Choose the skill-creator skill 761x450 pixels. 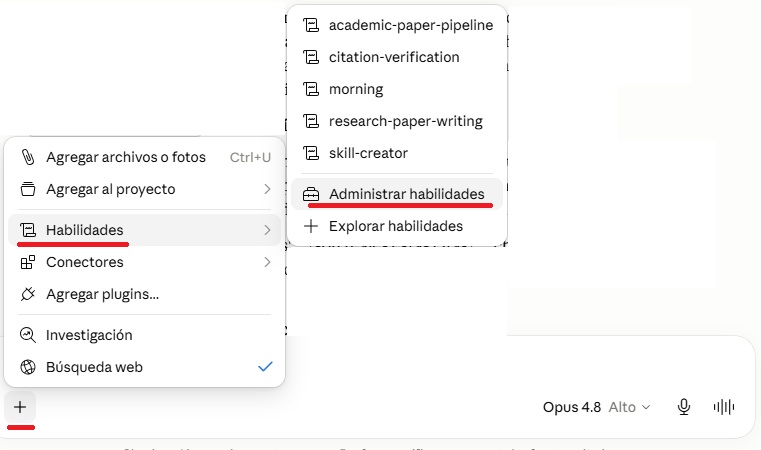tap(397, 153)
